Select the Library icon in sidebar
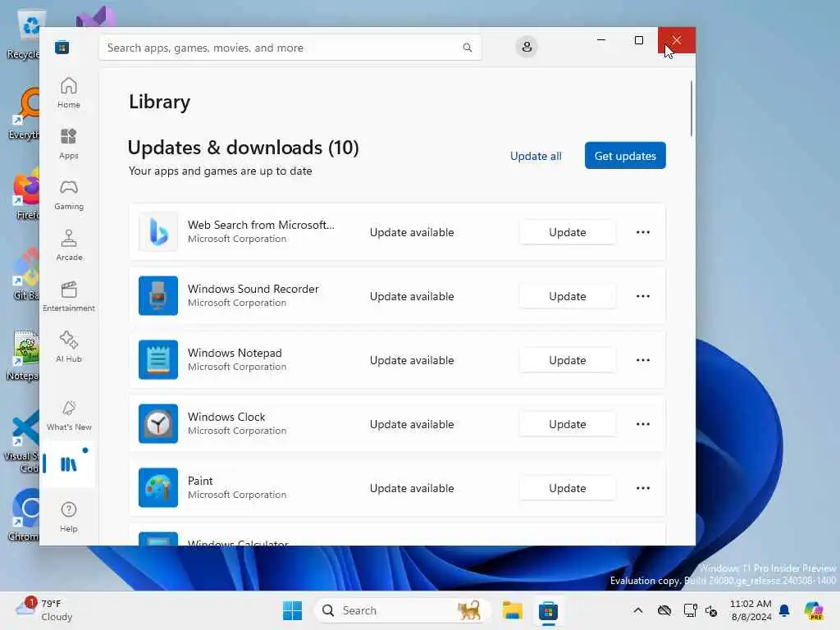 [69, 464]
